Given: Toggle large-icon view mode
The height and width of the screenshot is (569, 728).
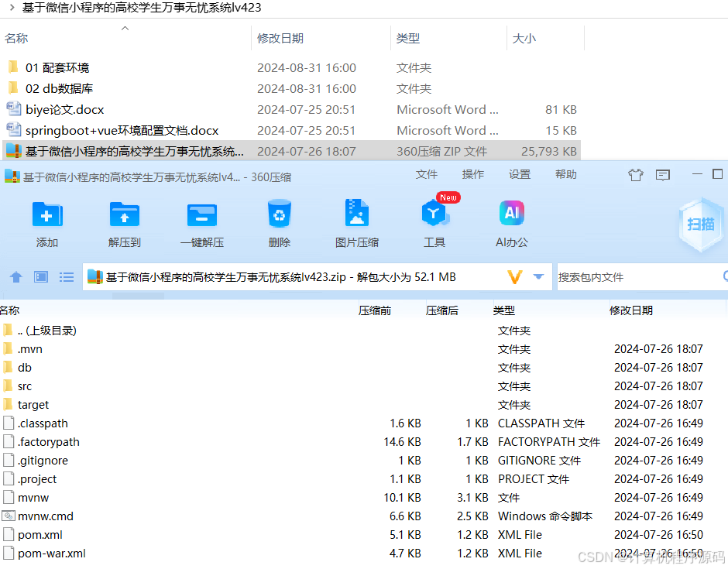Looking at the screenshot, I should (x=39, y=276).
